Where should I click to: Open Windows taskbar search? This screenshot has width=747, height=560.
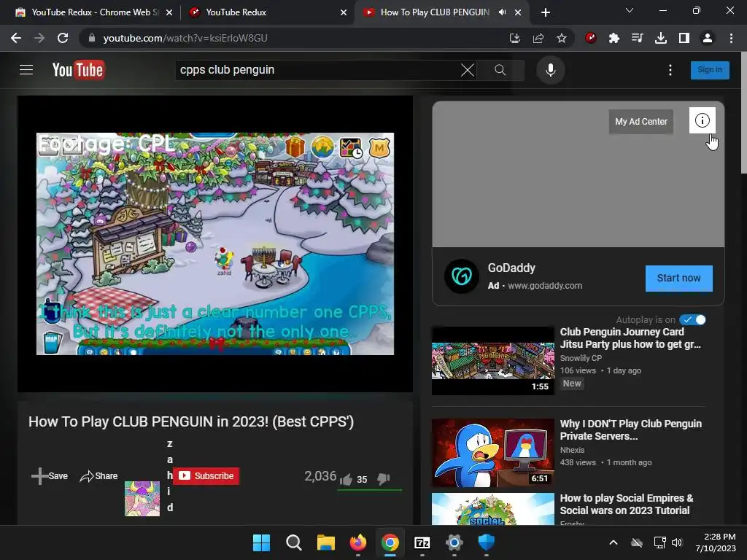(x=293, y=542)
